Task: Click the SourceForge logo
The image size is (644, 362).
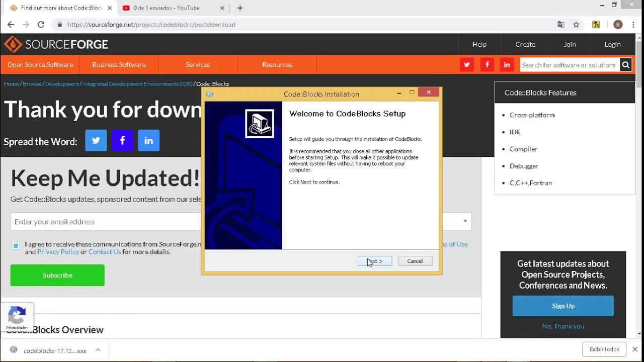Action: pyautogui.click(x=56, y=44)
